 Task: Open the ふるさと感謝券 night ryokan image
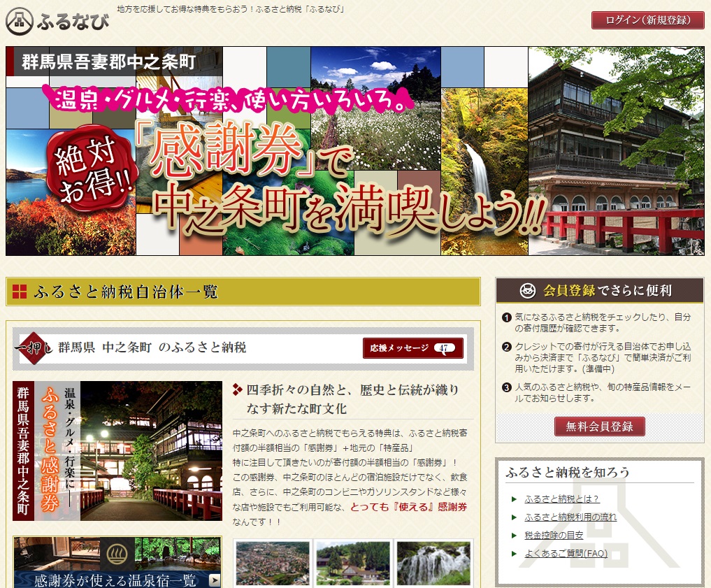pyautogui.click(x=117, y=450)
